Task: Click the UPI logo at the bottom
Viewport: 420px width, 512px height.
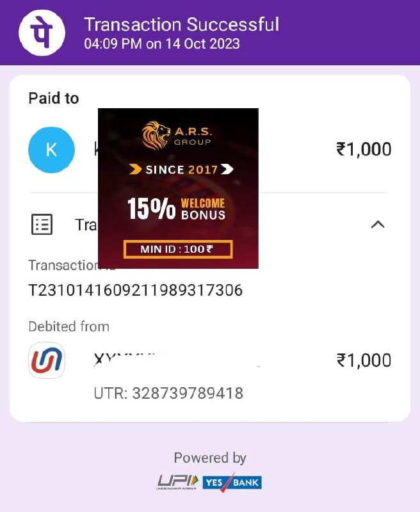Action: coord(177,482)
